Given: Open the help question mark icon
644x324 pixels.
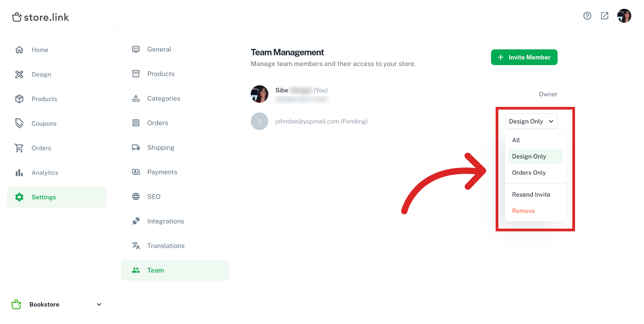Looking at the screenshot, I should tap(587, 16).
